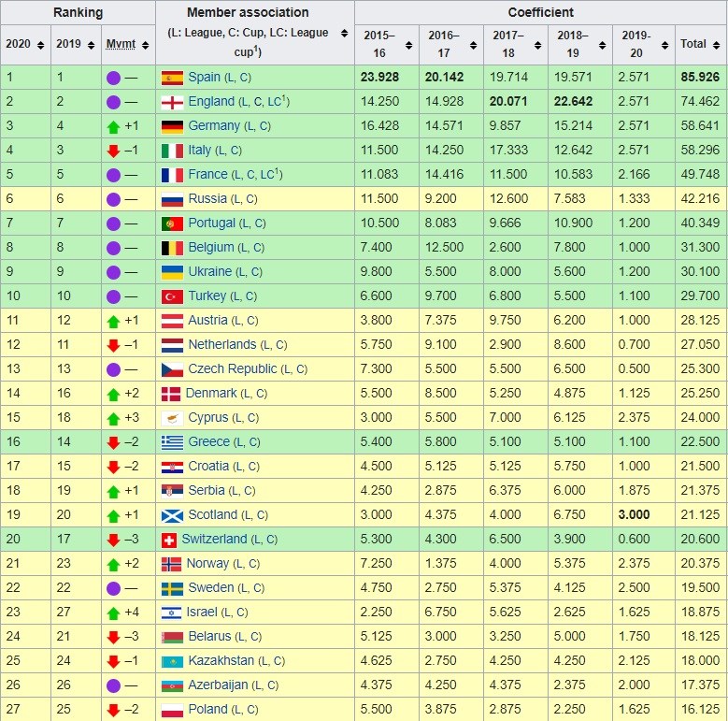
Task: Open the England association link
Action: click(212, 102)
